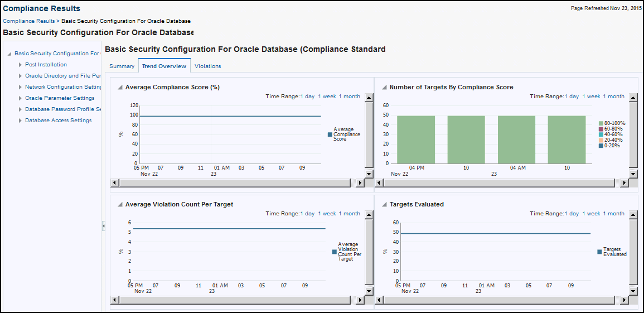This screenshot has height=313, width=644.
Task: Set Number of Targets range to 1 month
Action: (613, 97)
